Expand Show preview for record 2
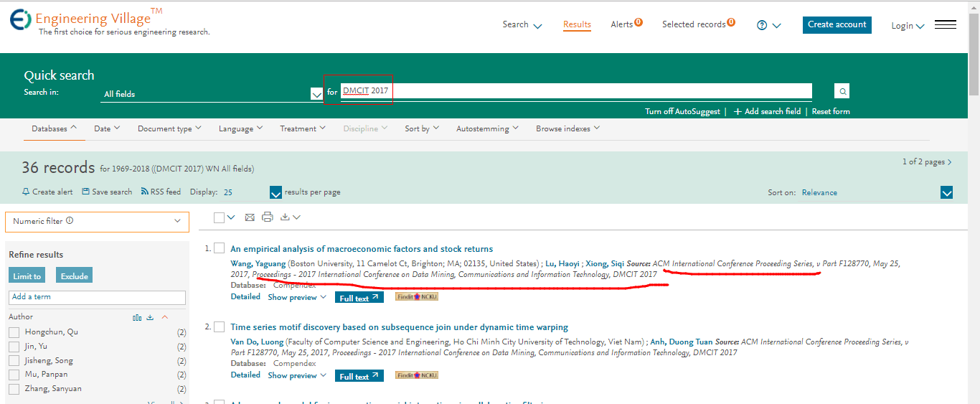The width and height of the screenshot is (980, 404). 297,375
